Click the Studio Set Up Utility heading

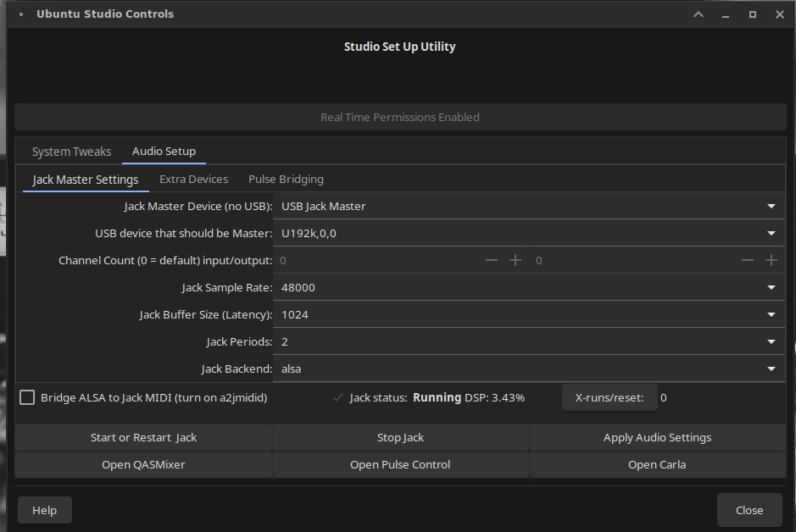point(400,47)
